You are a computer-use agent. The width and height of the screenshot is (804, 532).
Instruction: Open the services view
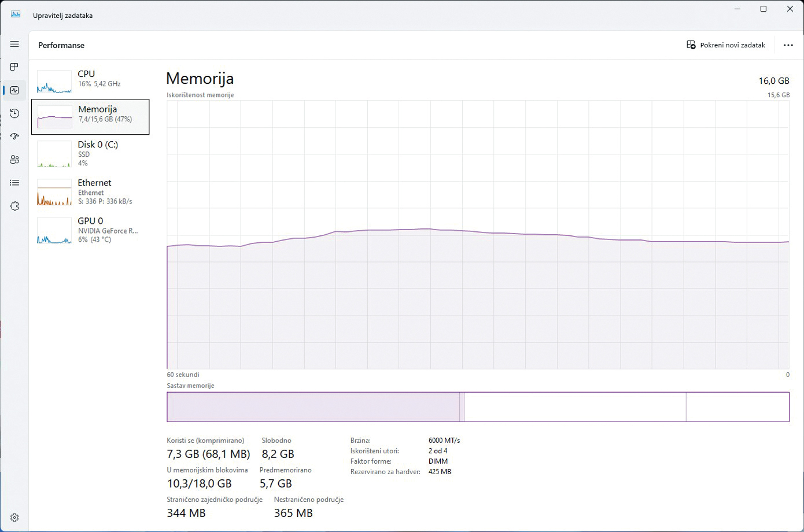coord(14,206)
